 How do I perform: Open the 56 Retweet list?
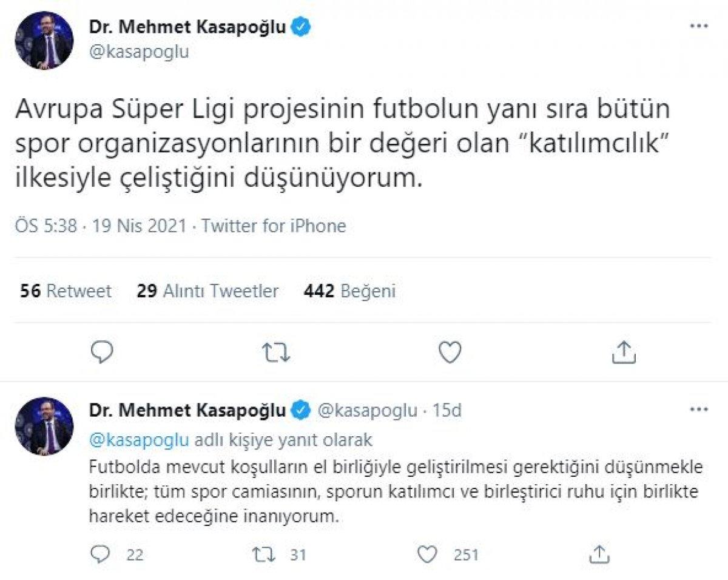(x=67, y=291)
